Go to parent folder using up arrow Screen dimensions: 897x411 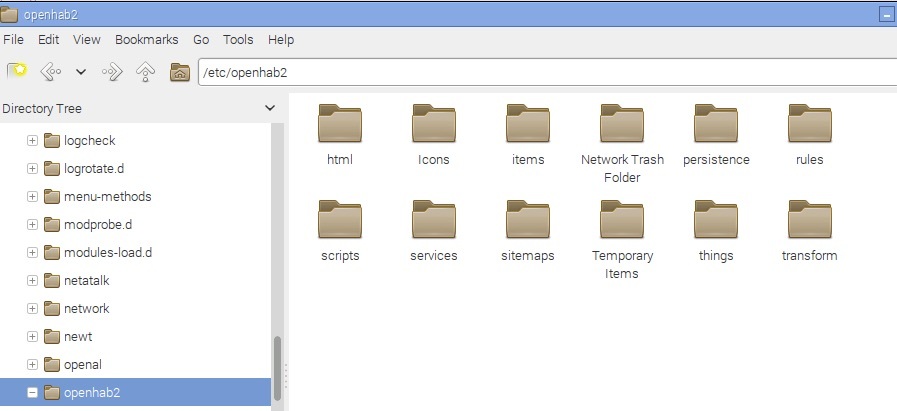point(146,72)
